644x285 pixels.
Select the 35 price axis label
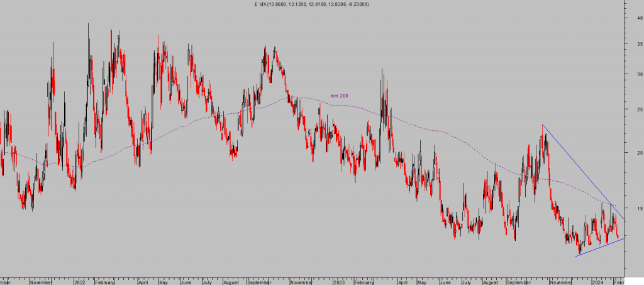click(x=640, y=44)
